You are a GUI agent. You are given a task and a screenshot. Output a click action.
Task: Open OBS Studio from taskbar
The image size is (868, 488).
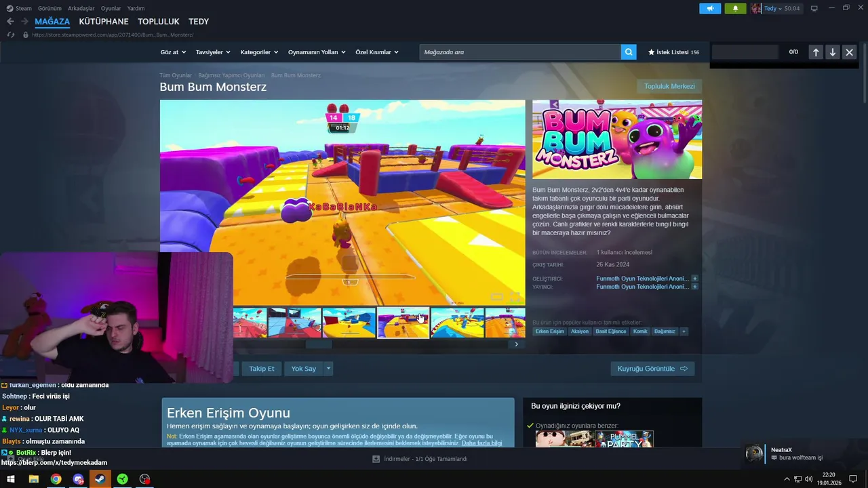(x=144, y=479)
